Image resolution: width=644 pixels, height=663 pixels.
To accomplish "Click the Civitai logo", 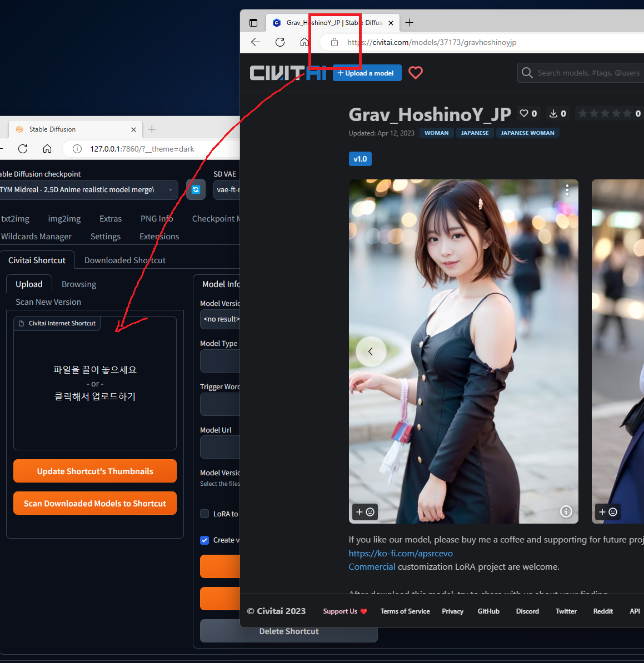I will point(288,73).
